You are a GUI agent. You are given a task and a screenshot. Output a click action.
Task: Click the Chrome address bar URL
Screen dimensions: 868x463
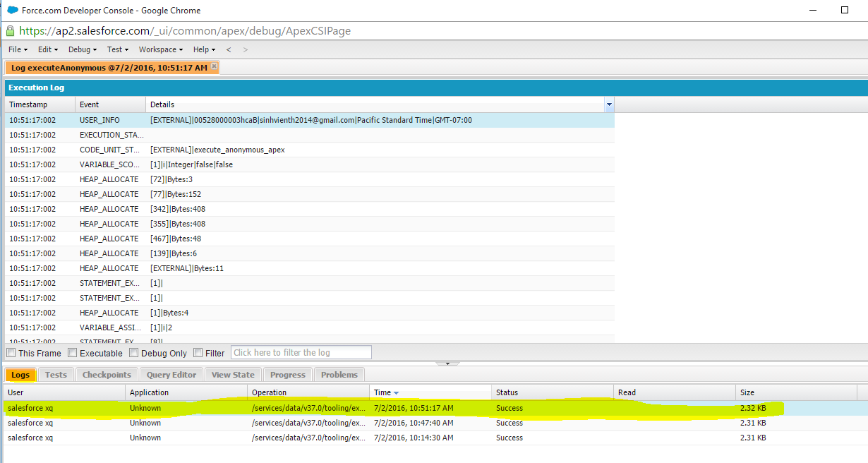point(185,31)
